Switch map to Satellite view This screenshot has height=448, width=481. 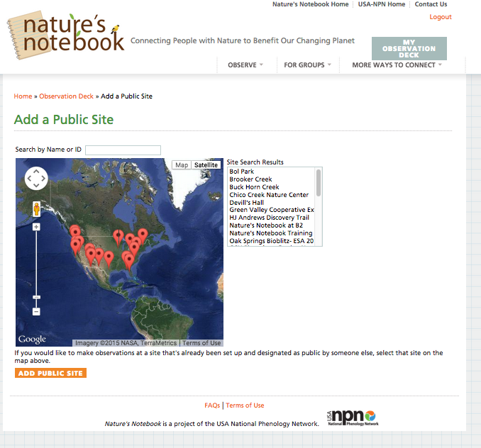coord(206,165)
